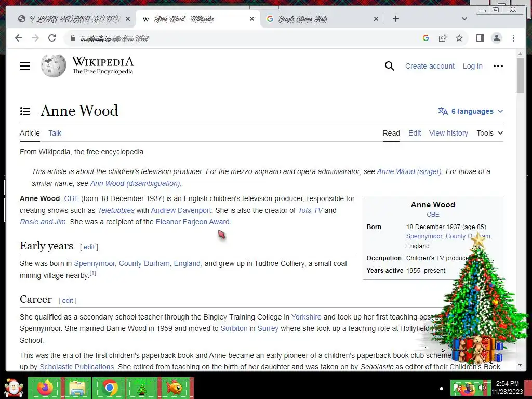Reload the Anne Wood page
Screen dimensions: 532x399
click(52, 38)
